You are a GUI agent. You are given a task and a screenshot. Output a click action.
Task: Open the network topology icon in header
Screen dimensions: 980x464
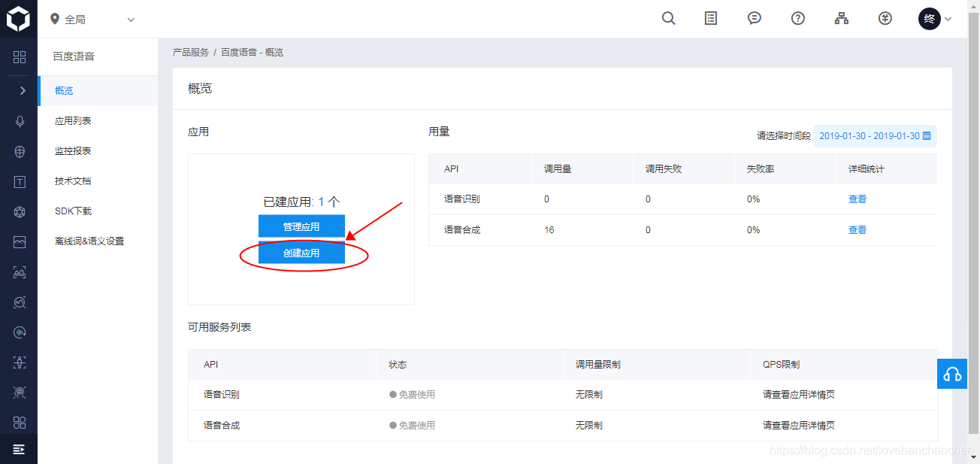click(842, 19)
